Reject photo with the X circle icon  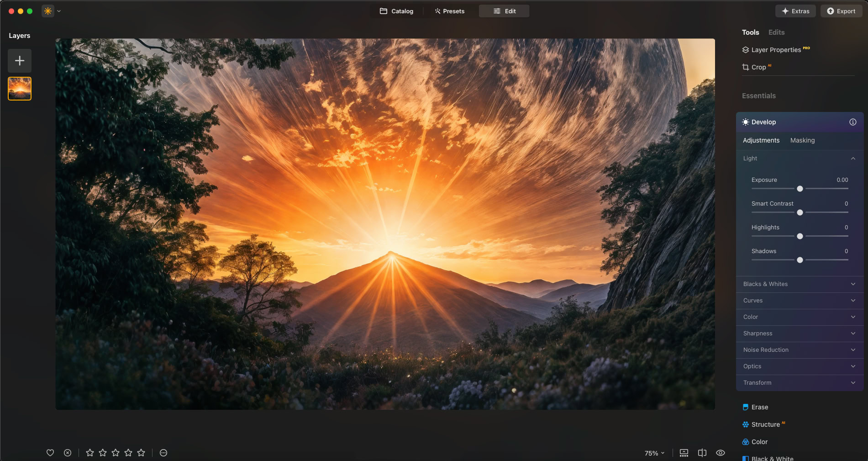(x=68, y=453)
